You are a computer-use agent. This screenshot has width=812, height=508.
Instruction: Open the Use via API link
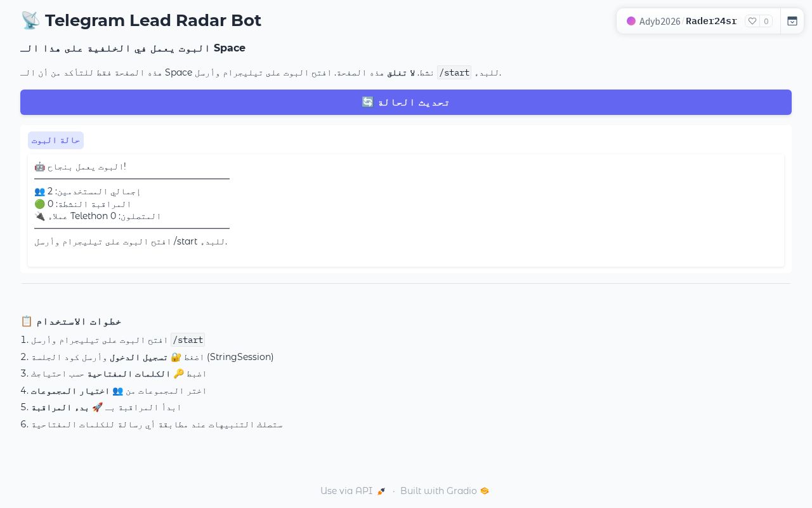point(353,491)
